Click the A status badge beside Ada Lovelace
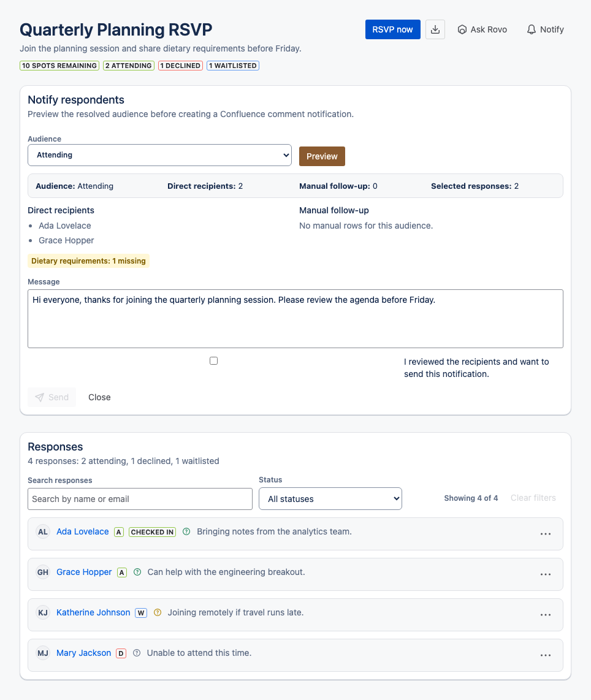Image resolution: width=591 pixels, height=700 pixels. click(119, 532)
